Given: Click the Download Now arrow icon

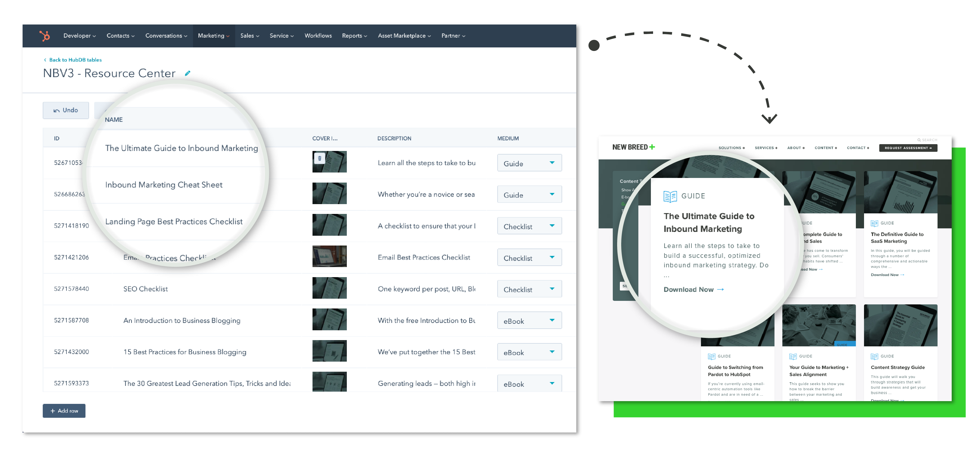Looking at the screenshot, I should pos(720,289).
